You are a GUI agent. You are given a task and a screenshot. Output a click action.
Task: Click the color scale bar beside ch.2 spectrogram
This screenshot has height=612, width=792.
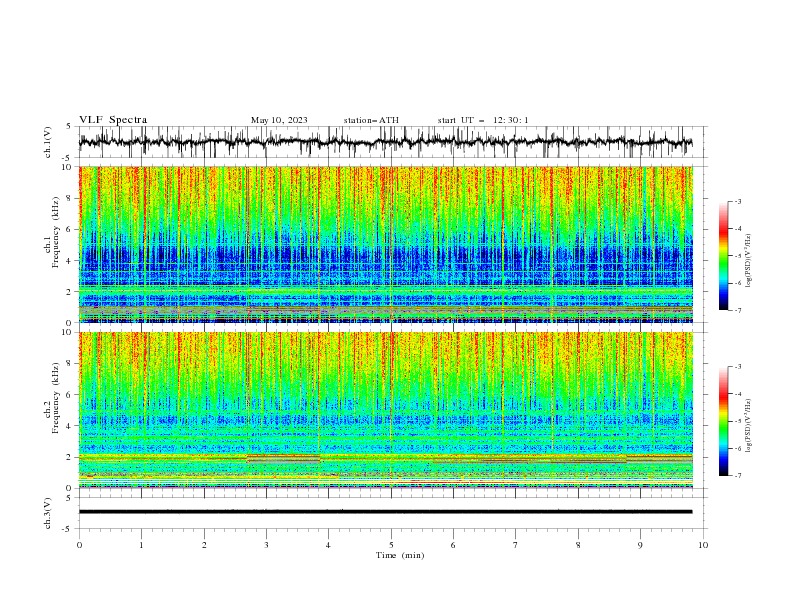pos(724,421)
